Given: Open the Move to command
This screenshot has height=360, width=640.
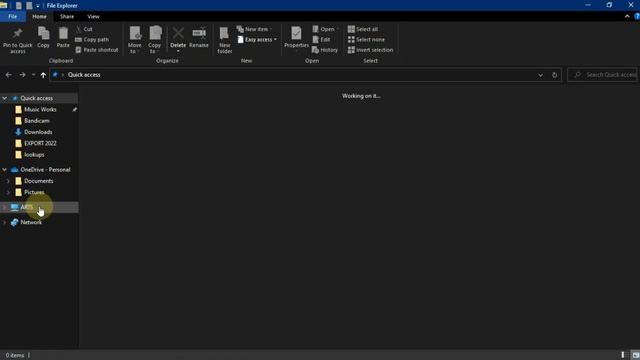Looking at the screenshot, I should (x=135, y=40).
